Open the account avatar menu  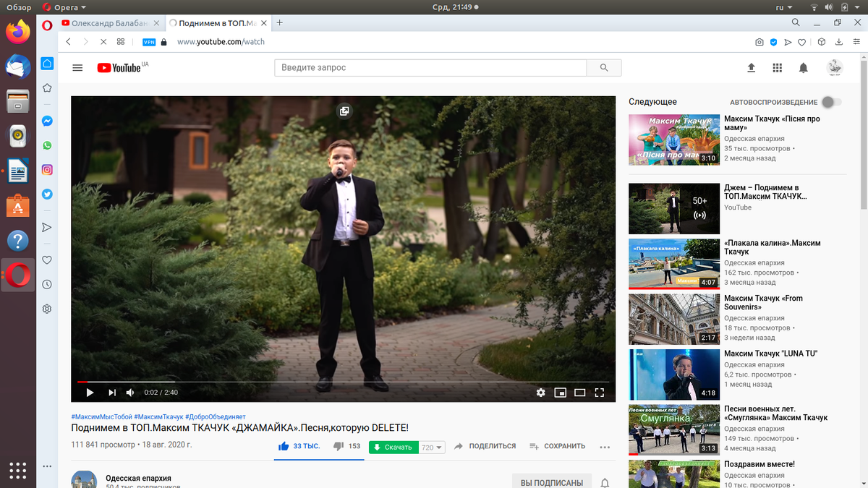pyautogui.click(x=835, y=68)
